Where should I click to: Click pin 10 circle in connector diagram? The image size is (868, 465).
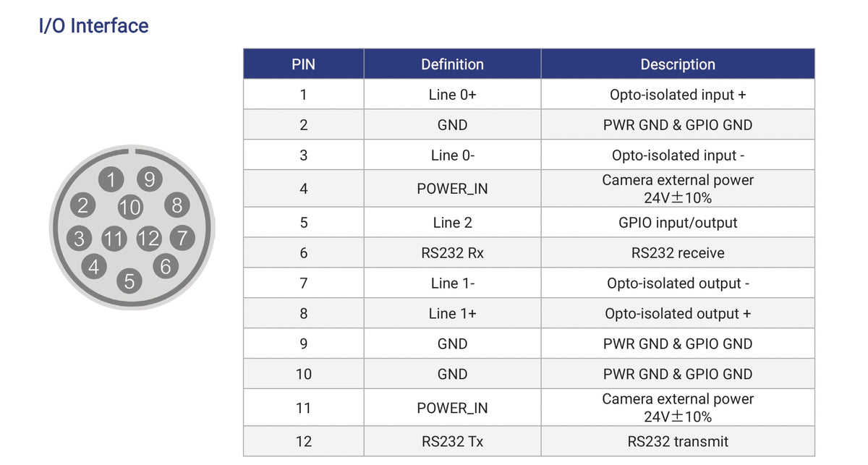coord(130,208)
